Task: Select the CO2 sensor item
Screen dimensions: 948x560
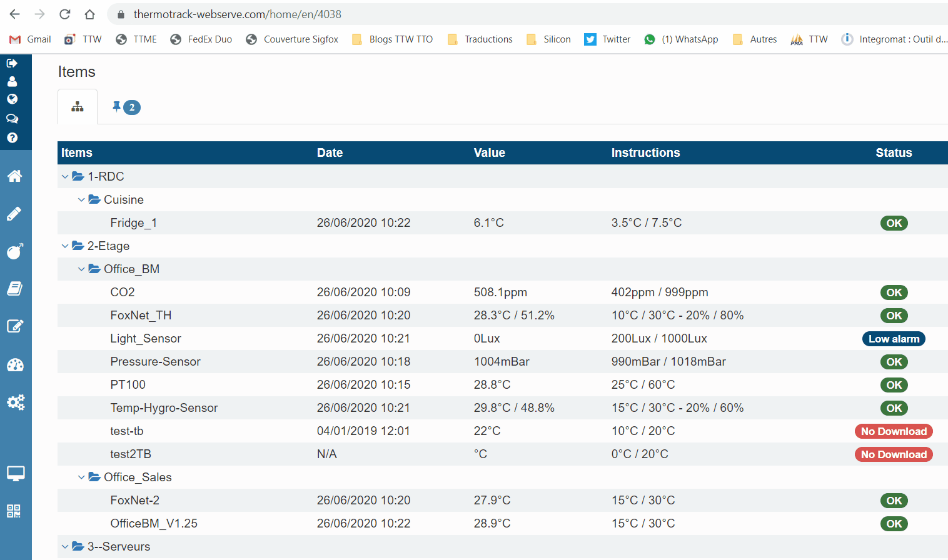Action: click(123, 292)
